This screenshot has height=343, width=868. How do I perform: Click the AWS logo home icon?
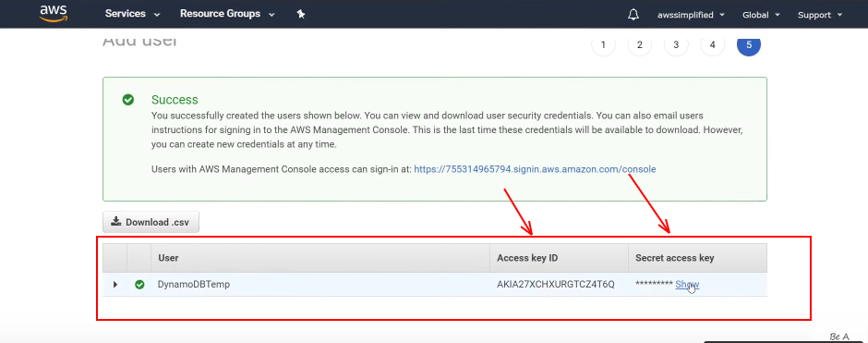tap(54, 14)
